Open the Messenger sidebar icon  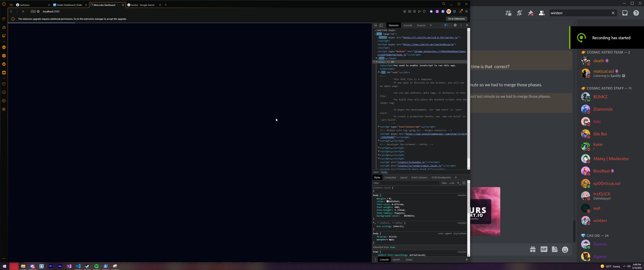(4, 47)
